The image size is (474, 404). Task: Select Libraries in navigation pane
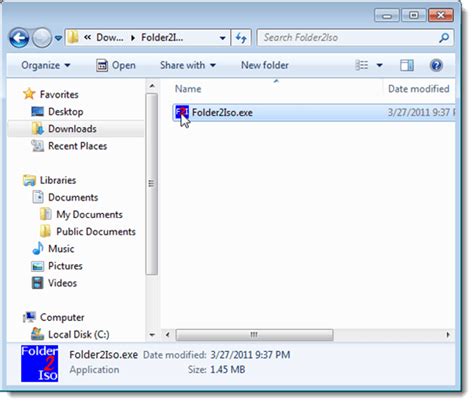(58, 180)
